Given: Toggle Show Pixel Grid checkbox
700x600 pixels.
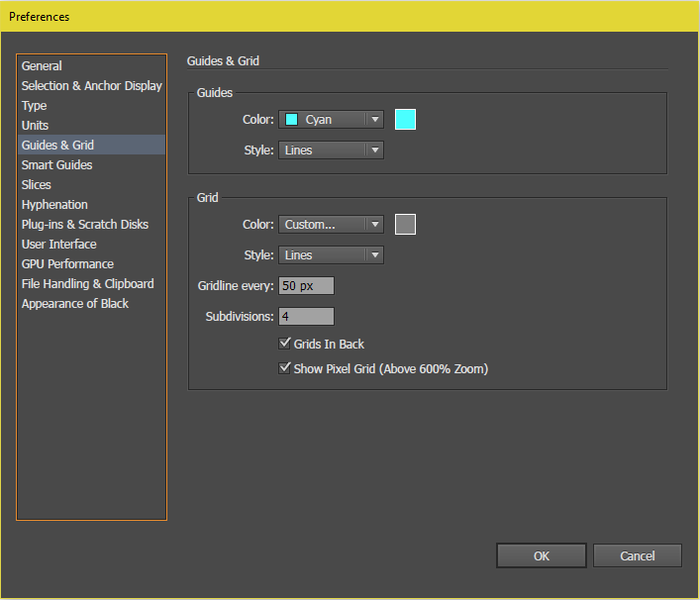Looking at the screenshot, I should [x=286, y=369].
